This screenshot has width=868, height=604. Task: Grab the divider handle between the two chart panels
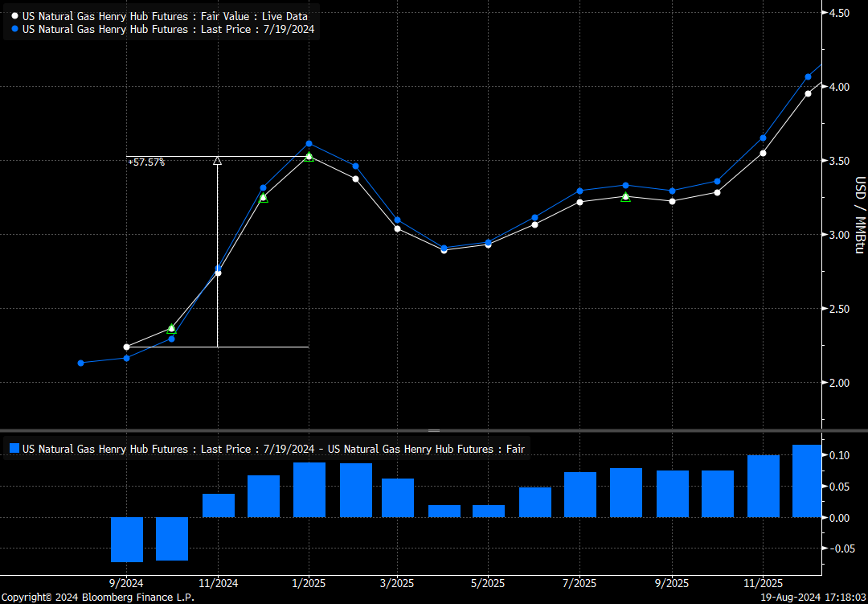(434, 431)
